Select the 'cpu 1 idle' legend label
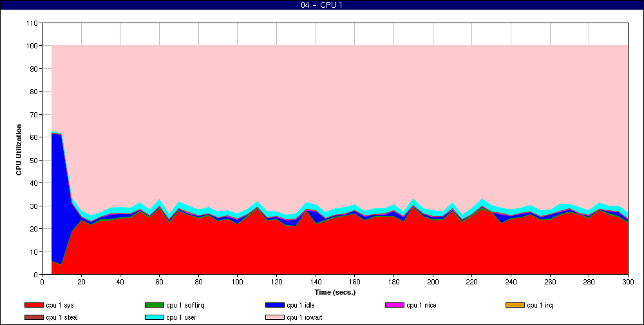Viewport: 644px width, 325px height. pos(301,305)
